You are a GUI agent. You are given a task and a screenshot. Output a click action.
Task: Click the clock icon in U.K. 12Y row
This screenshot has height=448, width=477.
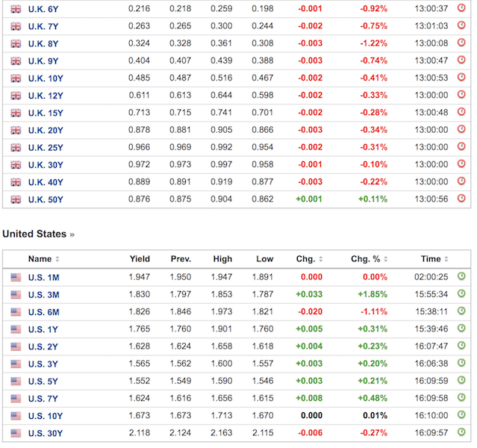pos(461,95)
